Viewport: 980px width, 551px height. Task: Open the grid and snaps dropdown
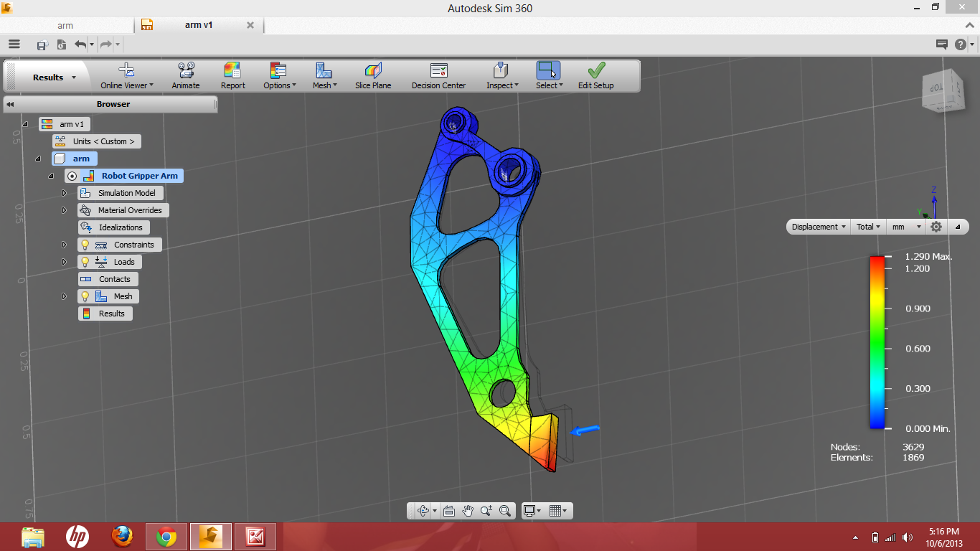(557, 511)
